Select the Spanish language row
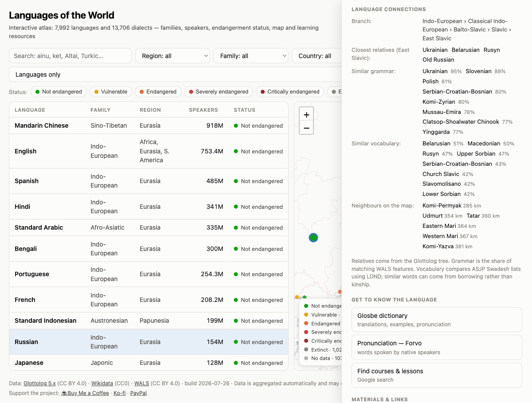The width and height of the screenshot is (532, 403). click(x=149, y=181)
